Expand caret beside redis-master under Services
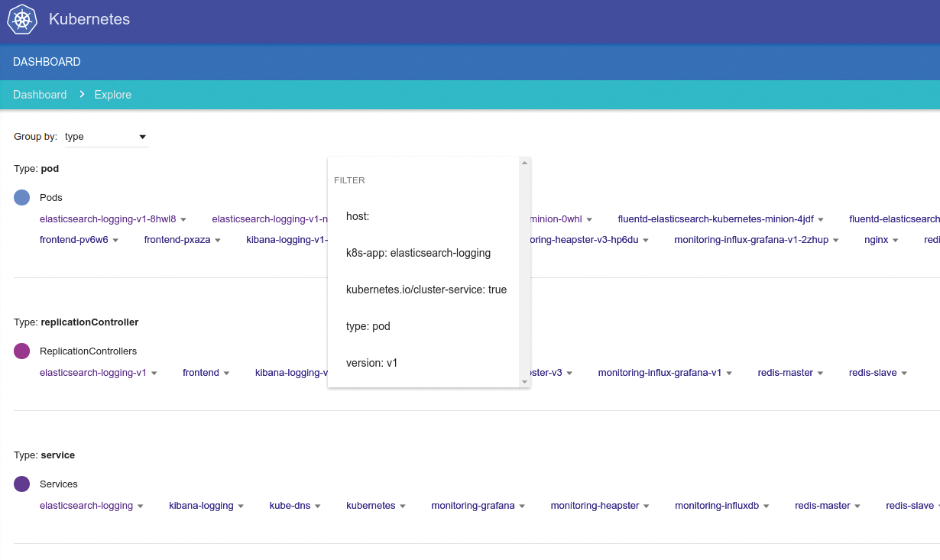 857,507
